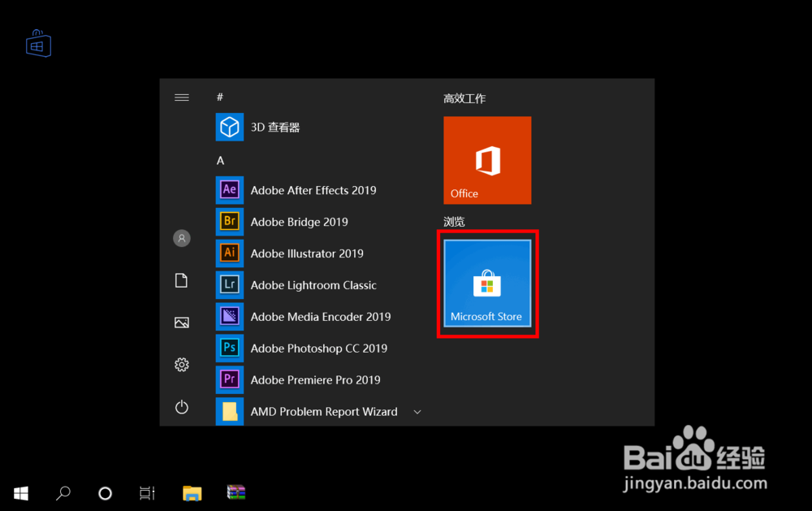Launch Adobe Media Encoder 2019 icon
The width and height of the screenshot is (812, 511).
pos(230,317)
